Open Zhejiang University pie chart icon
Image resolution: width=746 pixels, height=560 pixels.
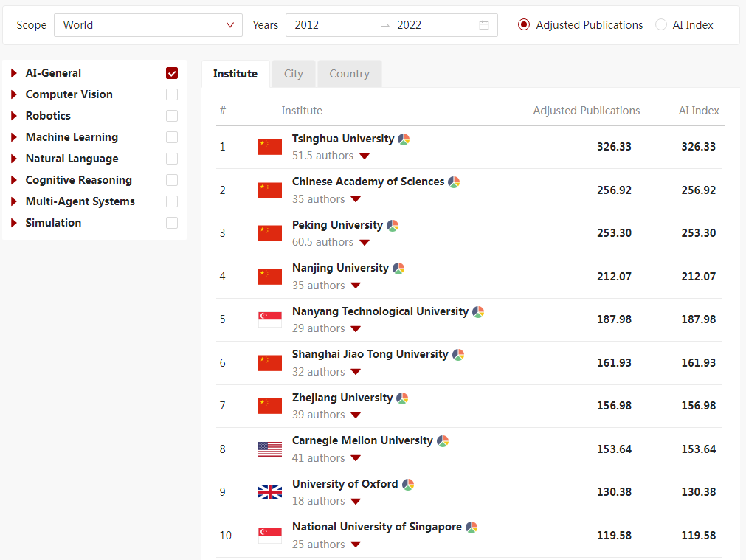click(402, 398)
